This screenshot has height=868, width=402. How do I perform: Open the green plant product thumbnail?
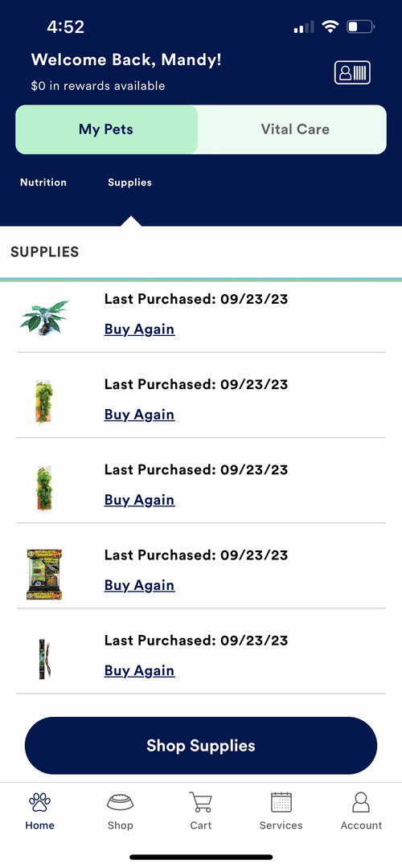[44, 317]
